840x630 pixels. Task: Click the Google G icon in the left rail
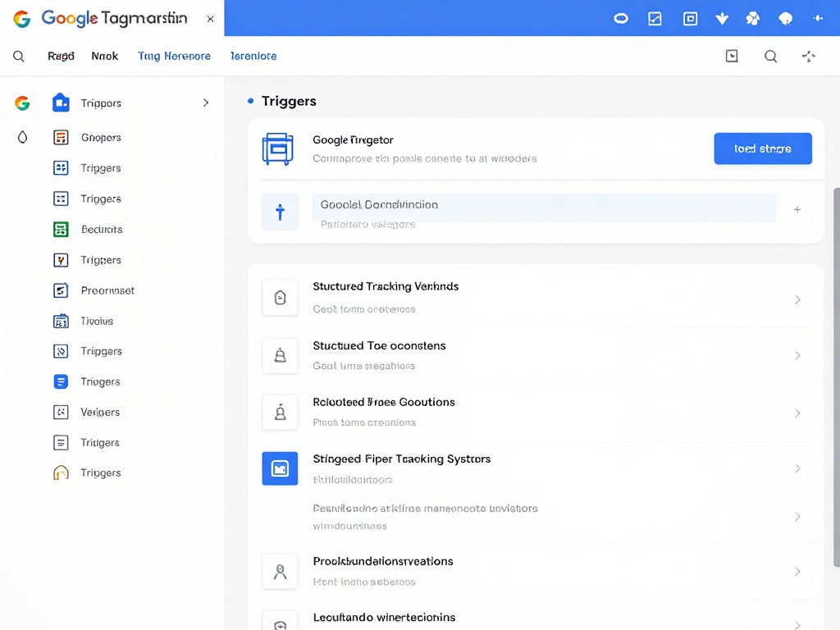tap(22, 103)
